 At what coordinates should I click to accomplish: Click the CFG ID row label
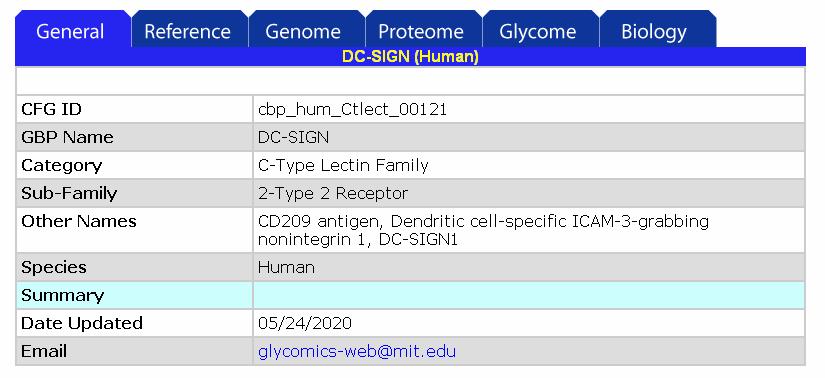[51, 109]
